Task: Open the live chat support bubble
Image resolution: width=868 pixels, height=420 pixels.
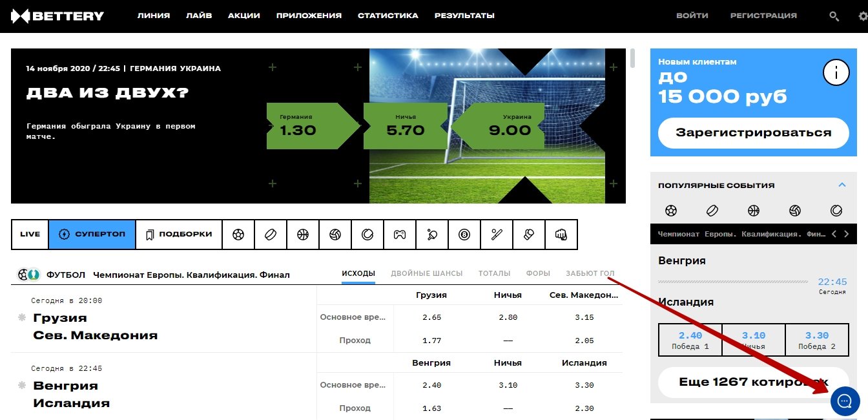Action: tap(845, 401)
